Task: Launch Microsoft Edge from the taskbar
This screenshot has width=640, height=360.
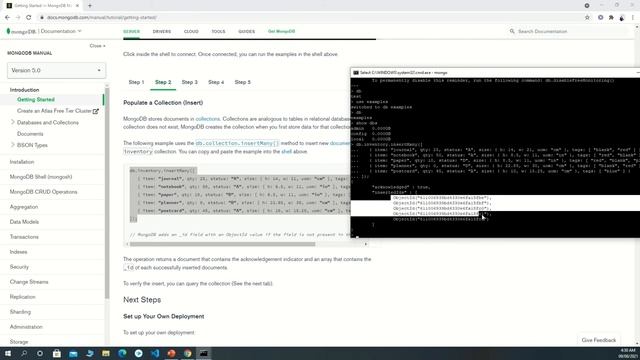Action: coord(122,353)
